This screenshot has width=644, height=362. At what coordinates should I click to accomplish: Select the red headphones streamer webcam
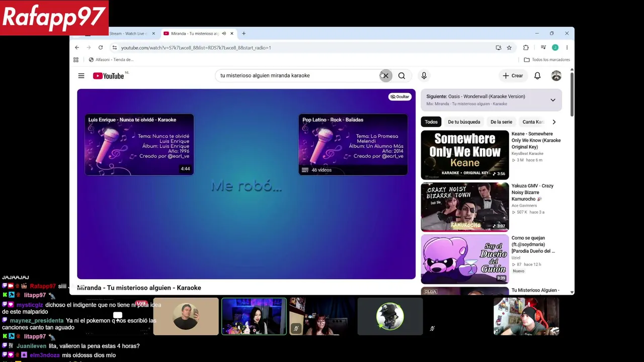[526, 317]
